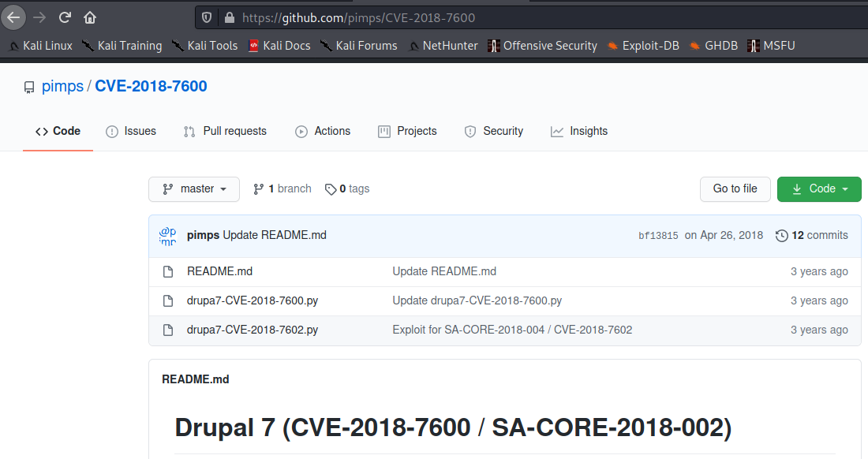The image size is (868, 459).
Task: Open the browser home page icon
Action: coord(90,17)
